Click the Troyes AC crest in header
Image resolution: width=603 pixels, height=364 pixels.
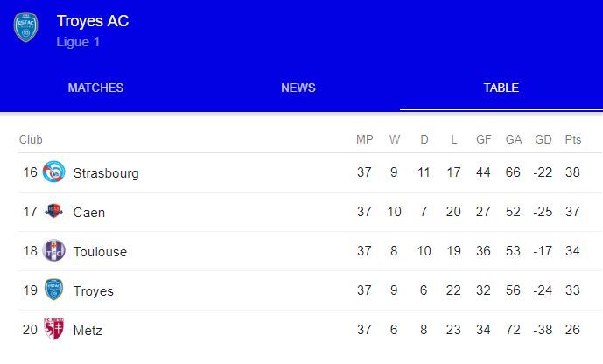[x=25, y=27]
